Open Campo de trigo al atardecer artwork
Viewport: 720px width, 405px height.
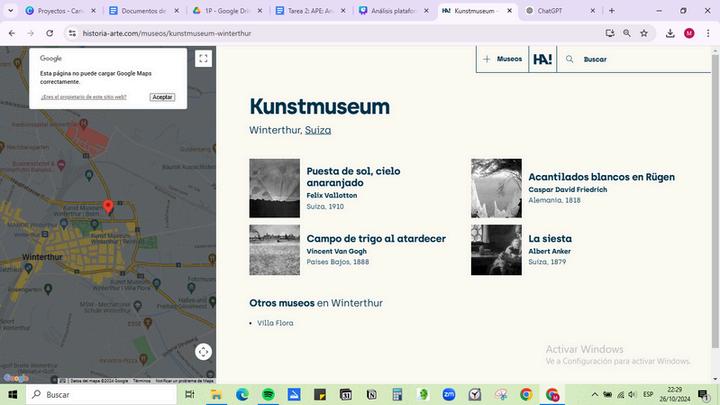pos(376,238)
